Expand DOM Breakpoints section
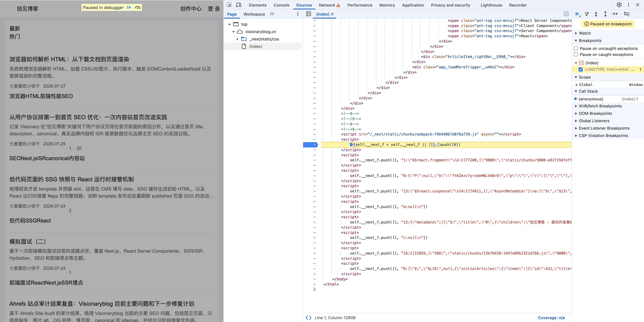 point(576,114)
